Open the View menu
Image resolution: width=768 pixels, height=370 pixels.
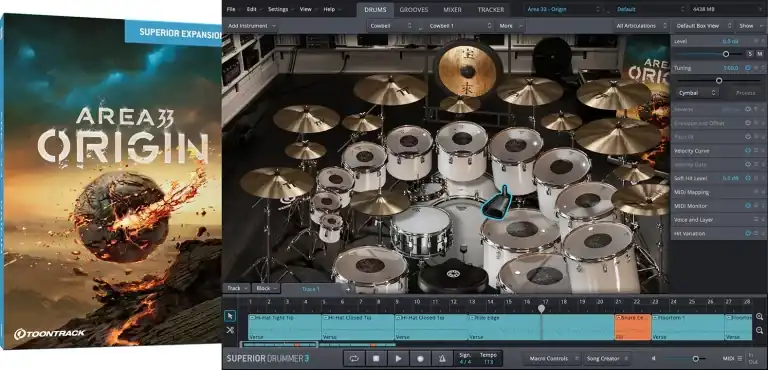[x=307, y=9]
